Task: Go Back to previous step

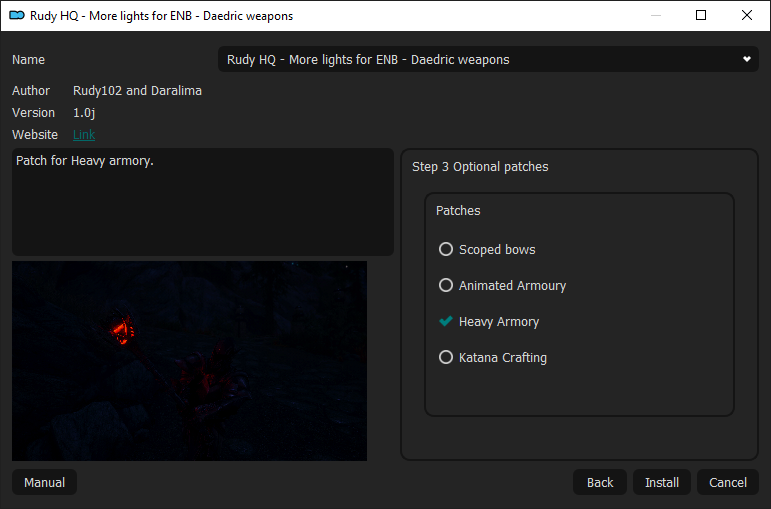Action: (x=600, y=482)
